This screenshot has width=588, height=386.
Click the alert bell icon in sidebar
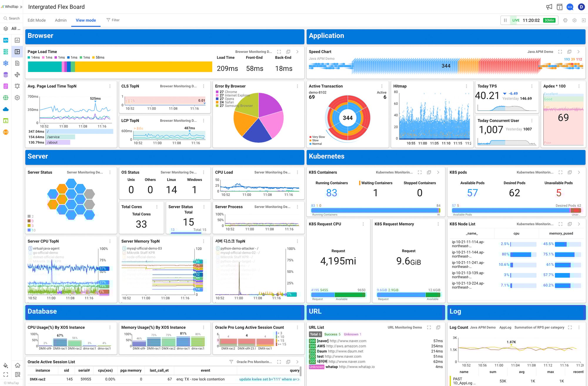pos(17,86)
